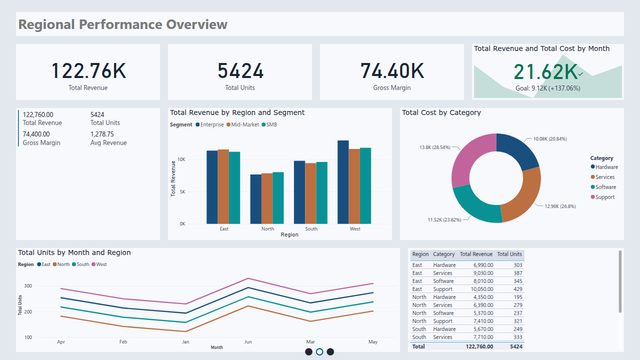Select Support in the Category legend

pyautogui.click(x=602, y=197)
